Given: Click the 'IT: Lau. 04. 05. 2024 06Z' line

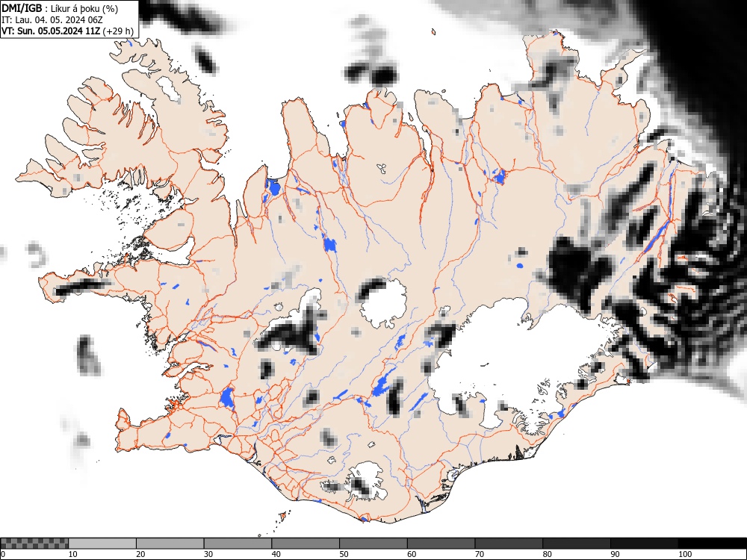Looking at the screenshot, I should pyautogui.click(x=52, y=20).
